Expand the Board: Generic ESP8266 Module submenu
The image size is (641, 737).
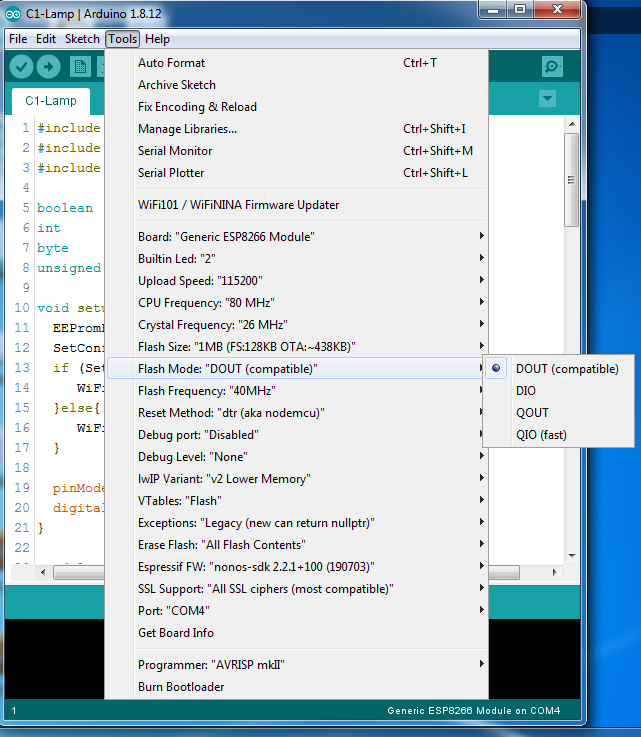click(297, 237)
